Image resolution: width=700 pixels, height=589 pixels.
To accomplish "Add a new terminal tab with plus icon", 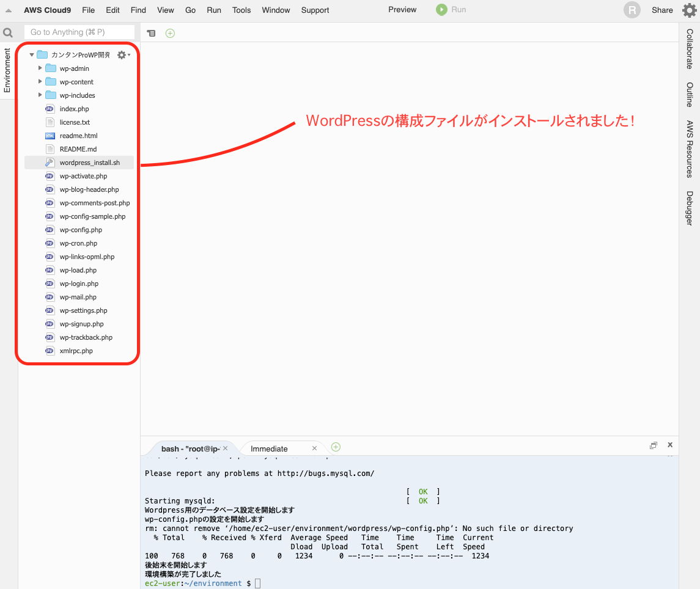I will click(336, 447).
